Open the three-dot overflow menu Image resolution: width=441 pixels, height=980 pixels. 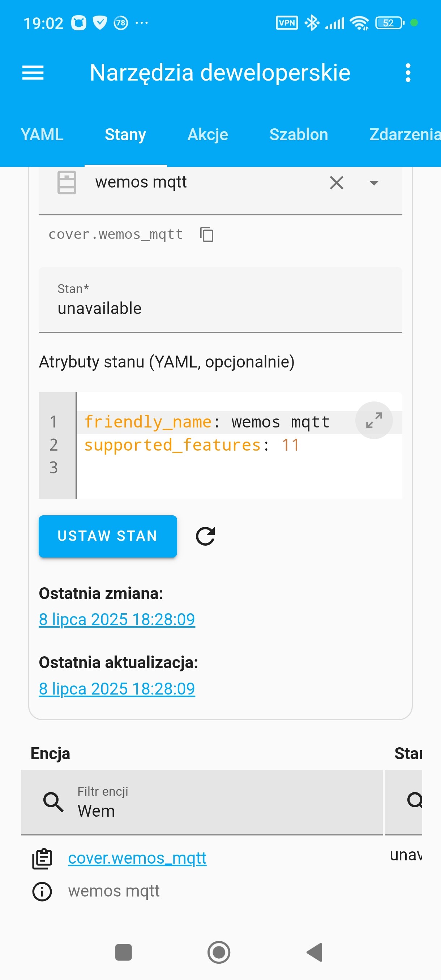408,73
